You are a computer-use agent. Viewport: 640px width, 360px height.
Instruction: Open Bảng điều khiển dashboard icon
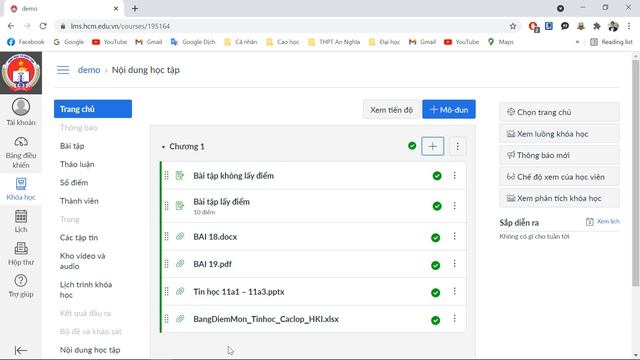[21, 152]
